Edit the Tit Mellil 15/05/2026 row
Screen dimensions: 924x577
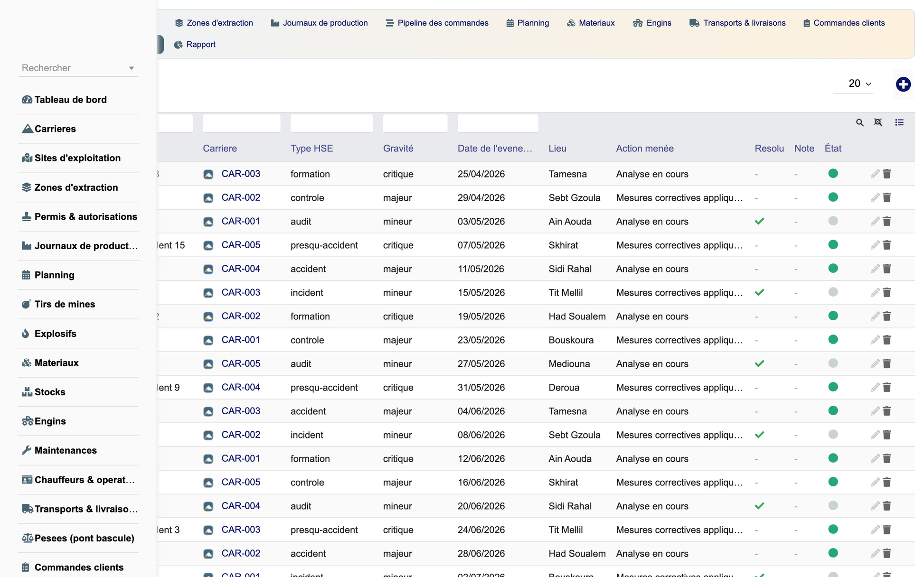pyautogui.click(x=875, y=292)
